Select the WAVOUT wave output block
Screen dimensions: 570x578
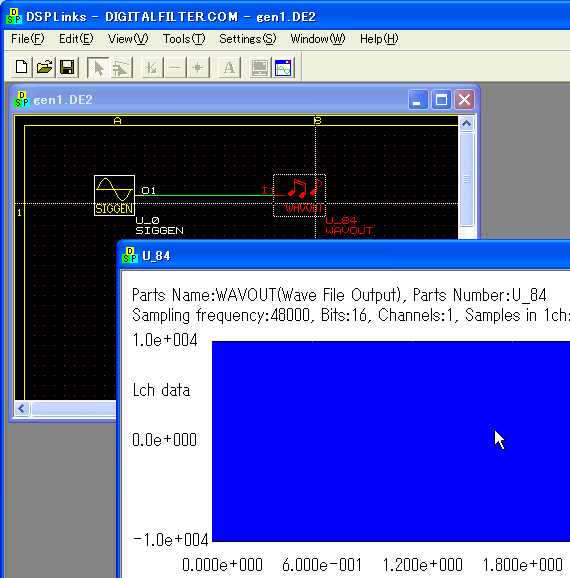pos(299,195)
